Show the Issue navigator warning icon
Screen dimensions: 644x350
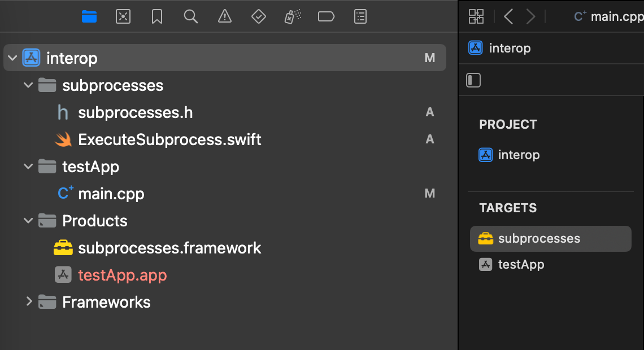(x=225, y=17)
